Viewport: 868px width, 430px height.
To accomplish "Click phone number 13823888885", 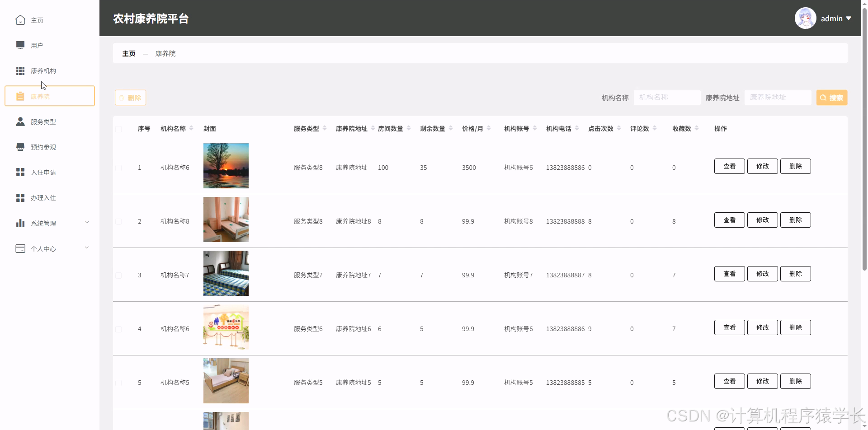I will (565, 383).
